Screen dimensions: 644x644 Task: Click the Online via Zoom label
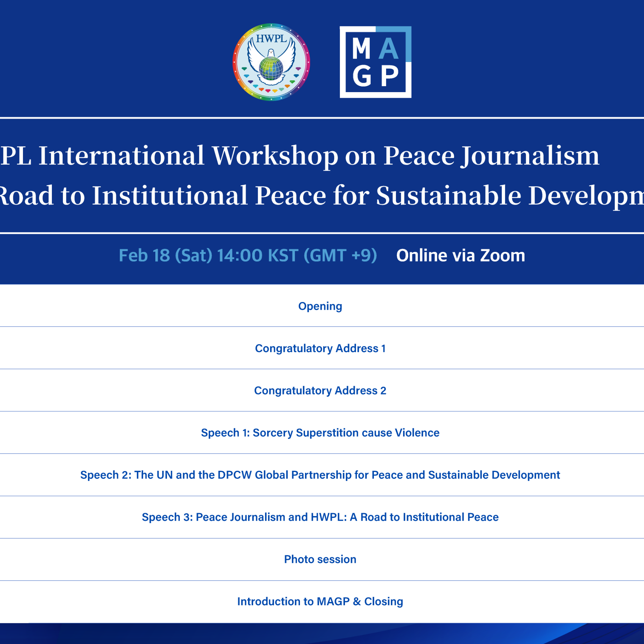point(460,256)
